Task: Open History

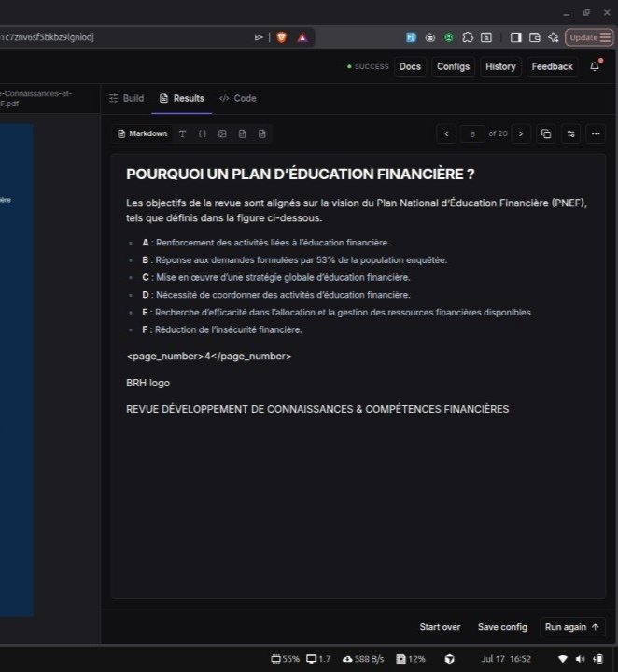Action: [500, 66]
